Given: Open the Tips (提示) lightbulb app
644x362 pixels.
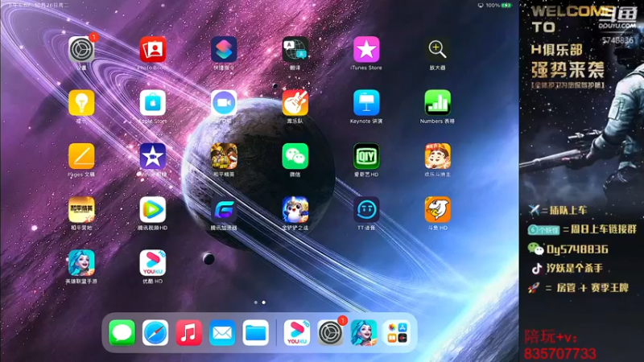Looking at the screenshot, I should (81, 103).
